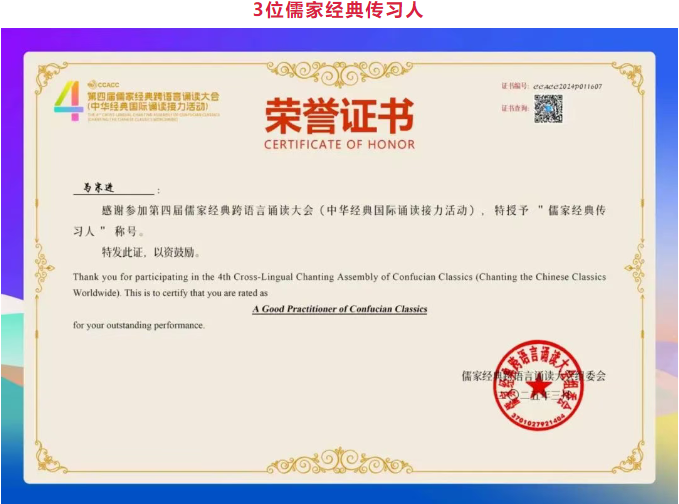Click the red title '荣誉证书'
The width and height of the screenshot is (679, 504).
point(339,116)
